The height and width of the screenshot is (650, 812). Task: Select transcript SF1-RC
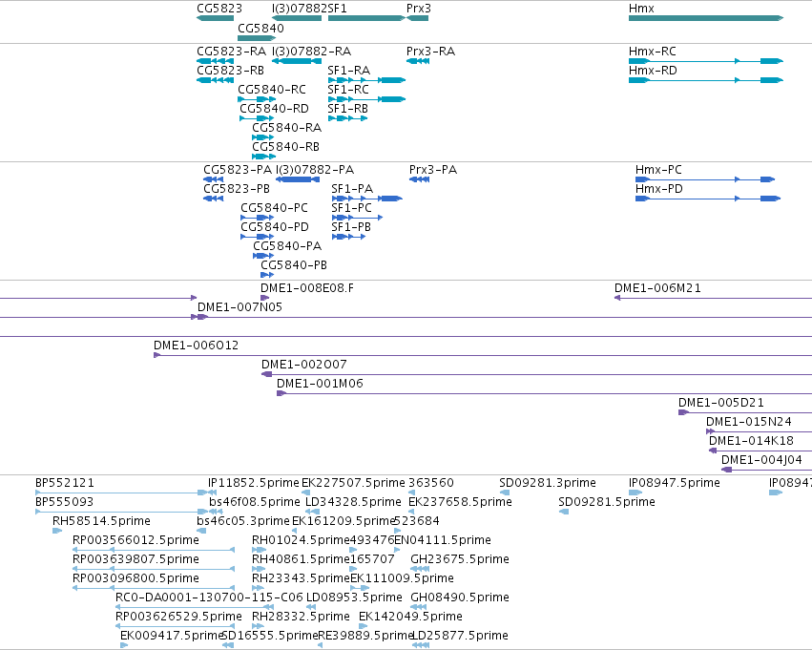pyautogui.click(x=366, y=99)
